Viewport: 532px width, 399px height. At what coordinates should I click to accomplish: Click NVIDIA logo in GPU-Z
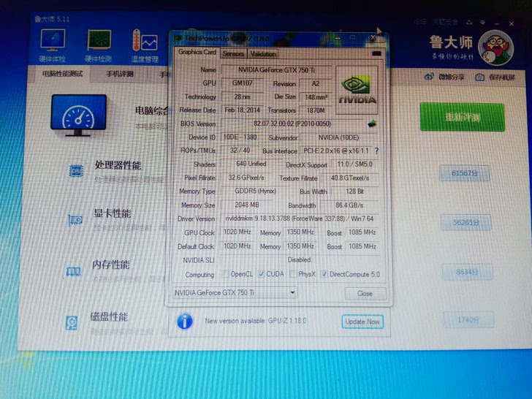pos(357,90)
